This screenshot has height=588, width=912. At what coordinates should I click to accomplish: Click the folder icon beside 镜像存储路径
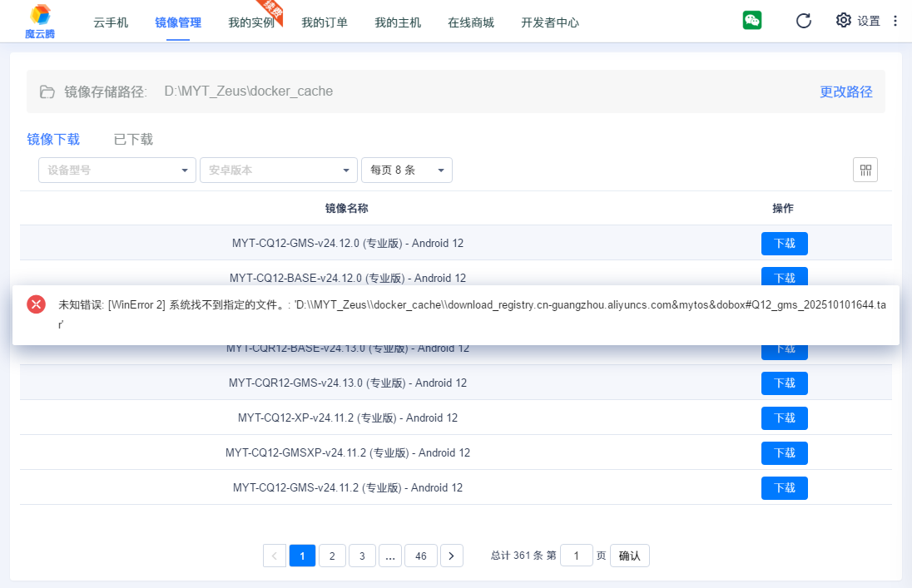47,91
